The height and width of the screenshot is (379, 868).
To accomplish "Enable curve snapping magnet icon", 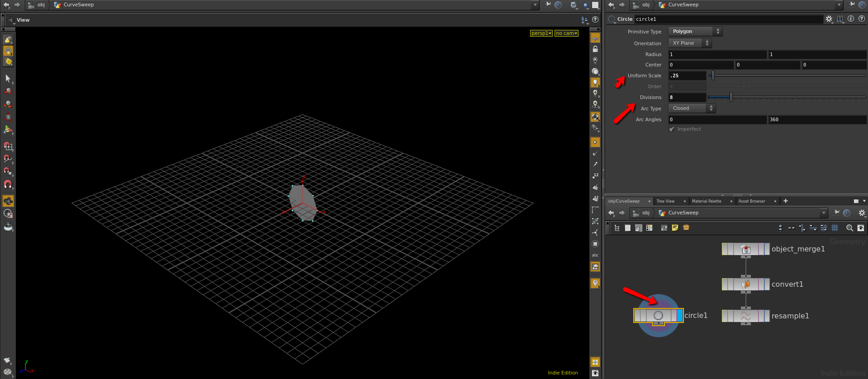I will [x=8, y=159].
